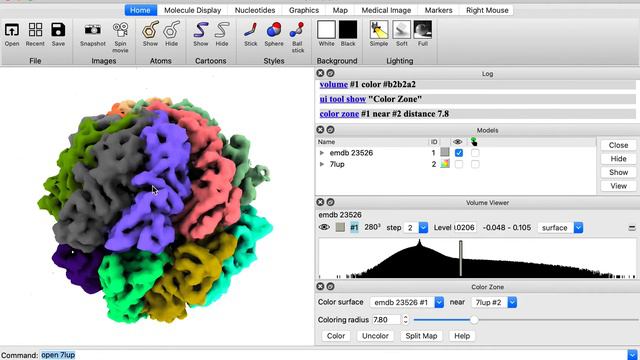The height and width of the screenshot is (360, 640).
Task: Apply Ball stick style
Action: [297, 30]
